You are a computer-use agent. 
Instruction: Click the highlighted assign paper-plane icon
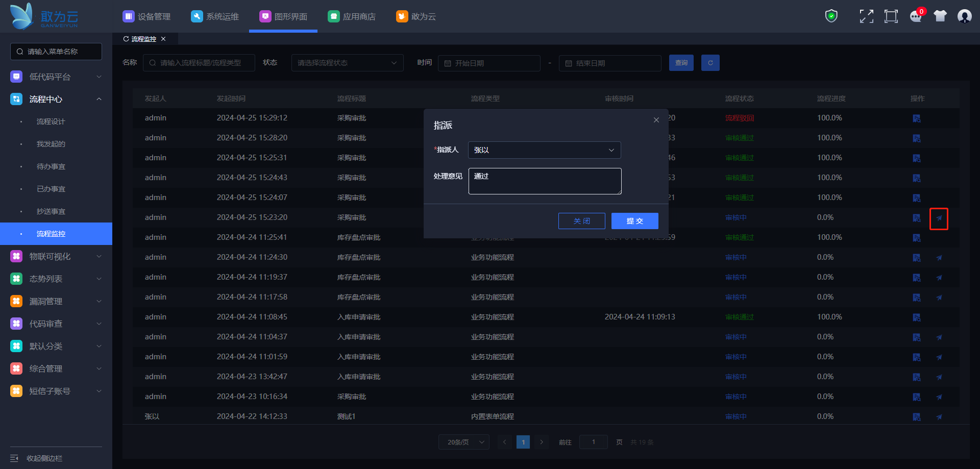coord(939,218)
